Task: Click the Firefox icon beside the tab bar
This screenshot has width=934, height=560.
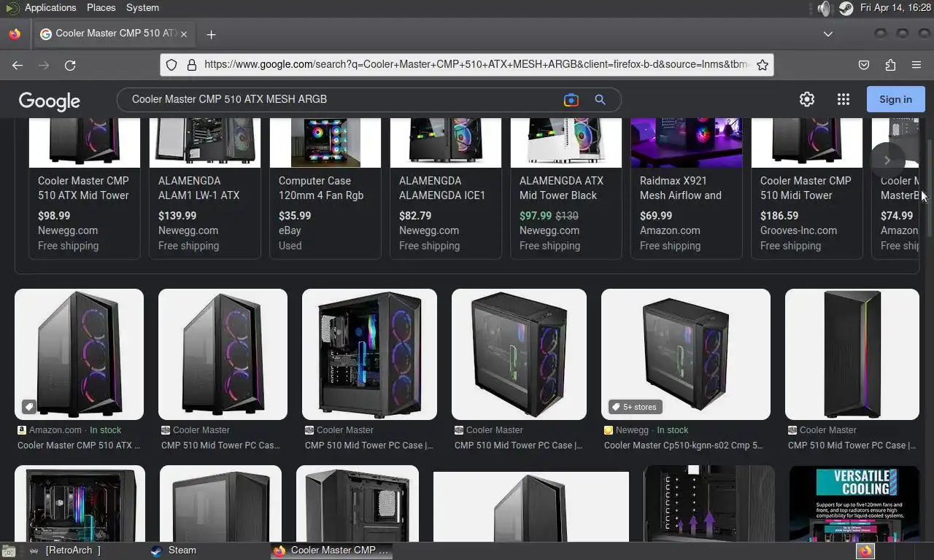Action: coord(15,34)
